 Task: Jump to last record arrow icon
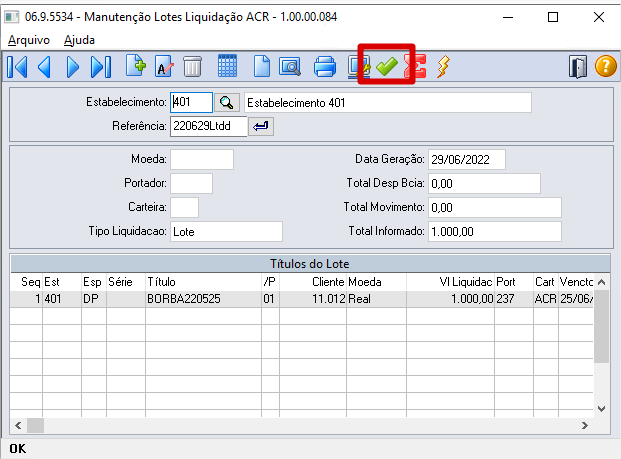(x=101, y=67)
